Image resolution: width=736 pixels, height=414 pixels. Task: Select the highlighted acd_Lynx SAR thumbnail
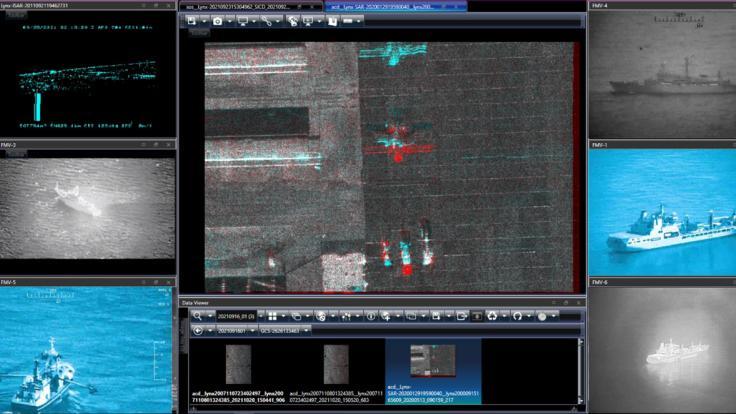(433, 360)
